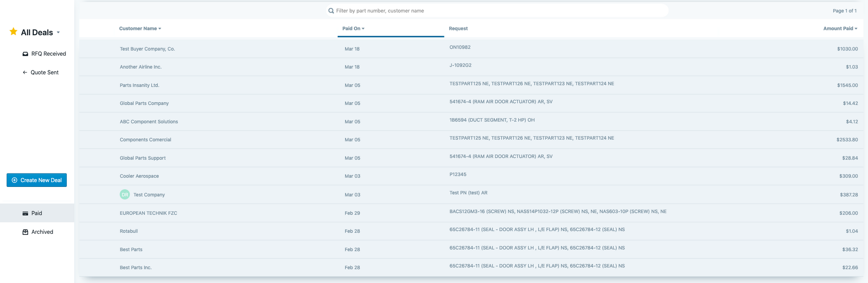
Task: Click the Request column header
Action: 458,29
